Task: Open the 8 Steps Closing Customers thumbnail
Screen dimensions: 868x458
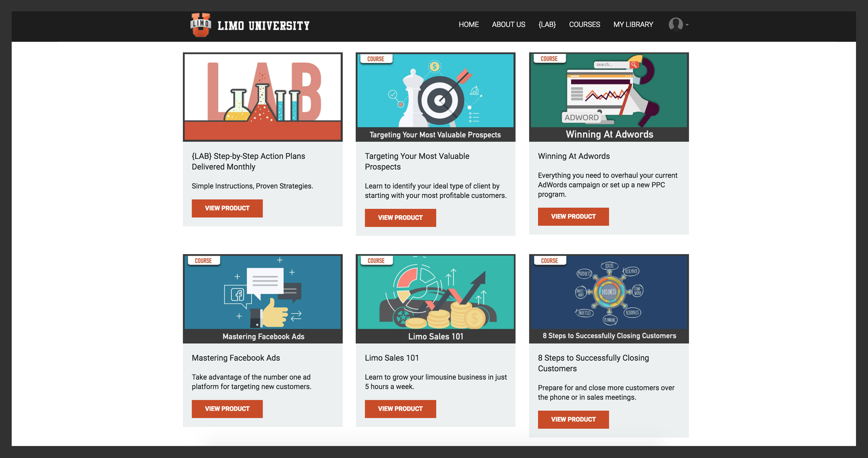Action: pyautogui.click(x=608, y=298)
